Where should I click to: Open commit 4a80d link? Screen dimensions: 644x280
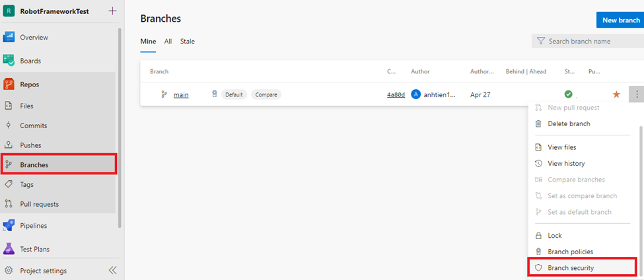(396, 94)
